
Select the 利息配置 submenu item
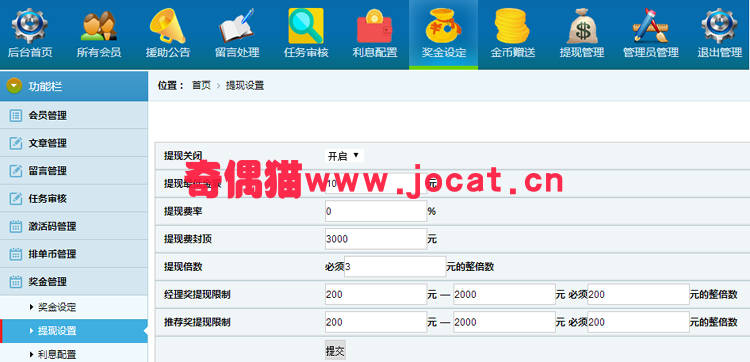click(56, 354)
